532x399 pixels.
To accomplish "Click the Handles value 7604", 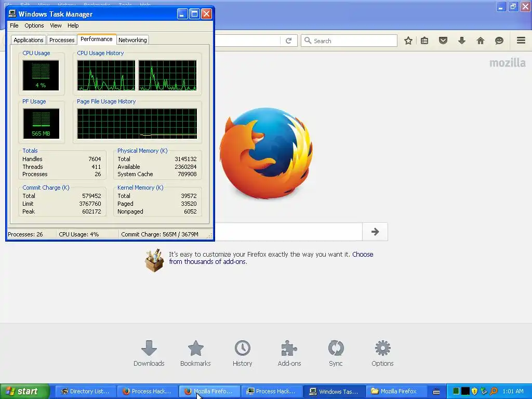I will click(95, 159).
